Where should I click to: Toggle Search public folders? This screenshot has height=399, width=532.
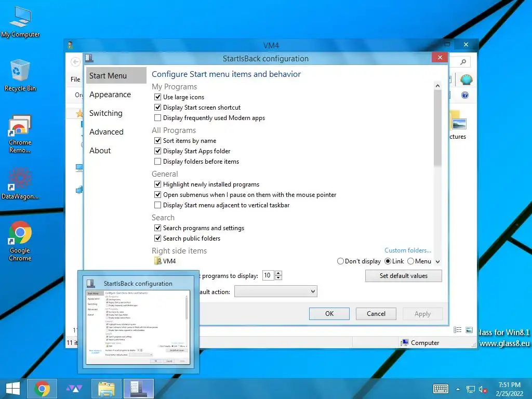pyautogui.click(x=157, y=238)
